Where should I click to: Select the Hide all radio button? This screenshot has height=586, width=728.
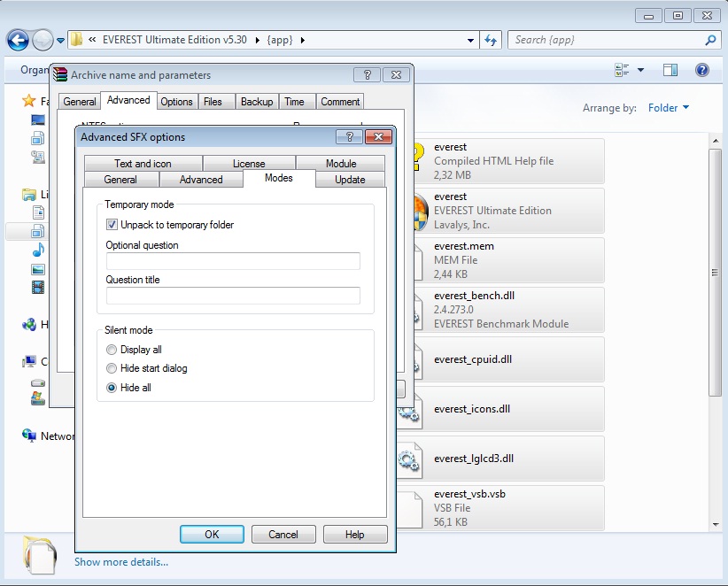(112, 388)
